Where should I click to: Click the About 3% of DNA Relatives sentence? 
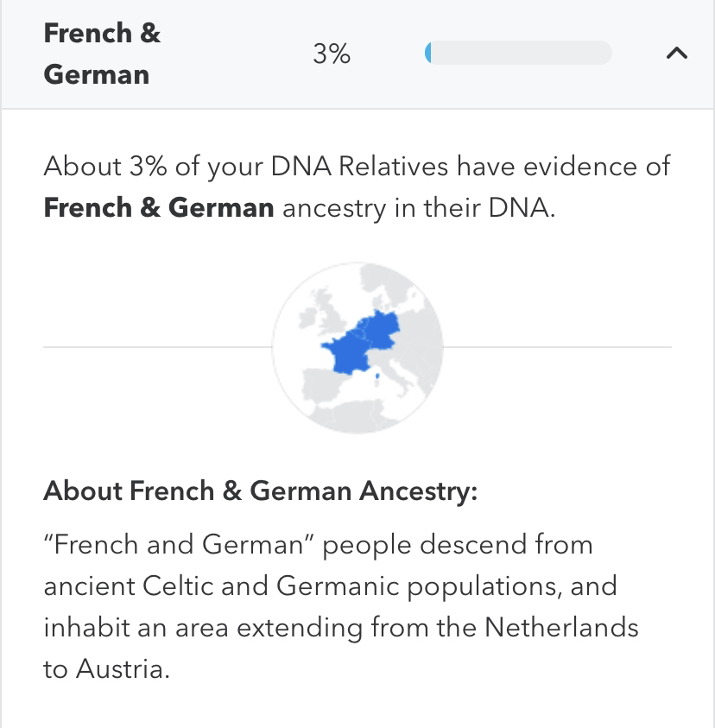357,187
